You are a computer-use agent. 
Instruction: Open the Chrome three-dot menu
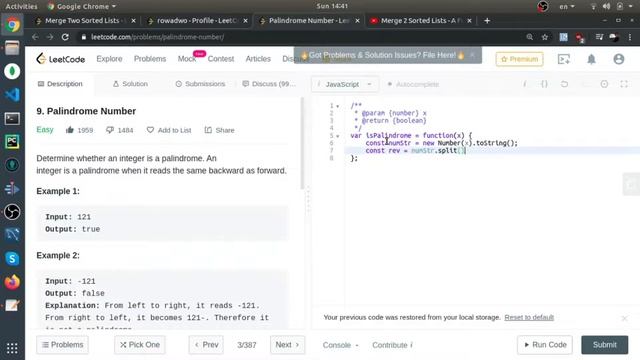pos(630,37)
